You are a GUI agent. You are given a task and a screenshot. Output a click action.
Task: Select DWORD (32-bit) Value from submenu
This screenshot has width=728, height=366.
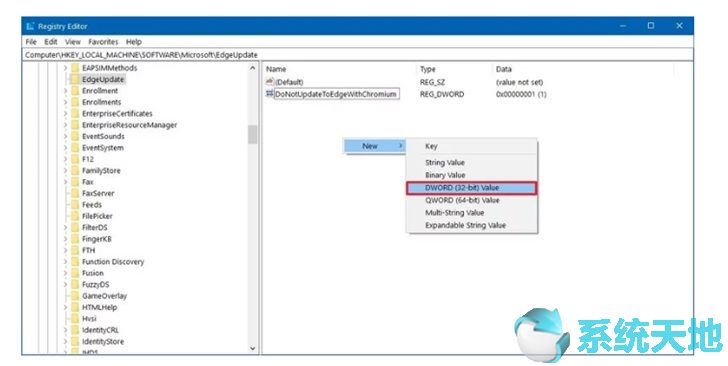point(472,188)
